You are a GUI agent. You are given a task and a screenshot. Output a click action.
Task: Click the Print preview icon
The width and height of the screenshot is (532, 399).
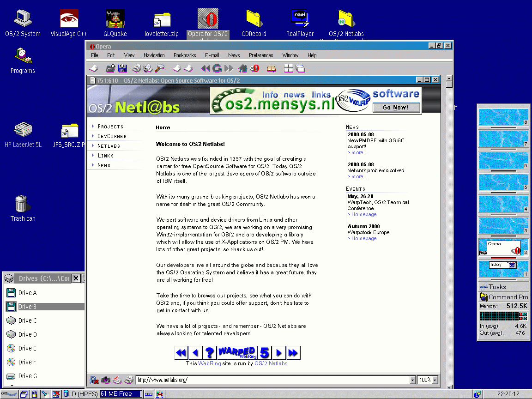[x=148, y=68]
